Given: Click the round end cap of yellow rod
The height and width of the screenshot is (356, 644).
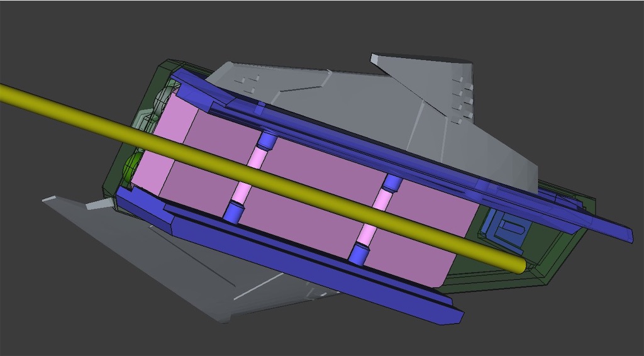Looking at the screenshot, I should point(519,265).
